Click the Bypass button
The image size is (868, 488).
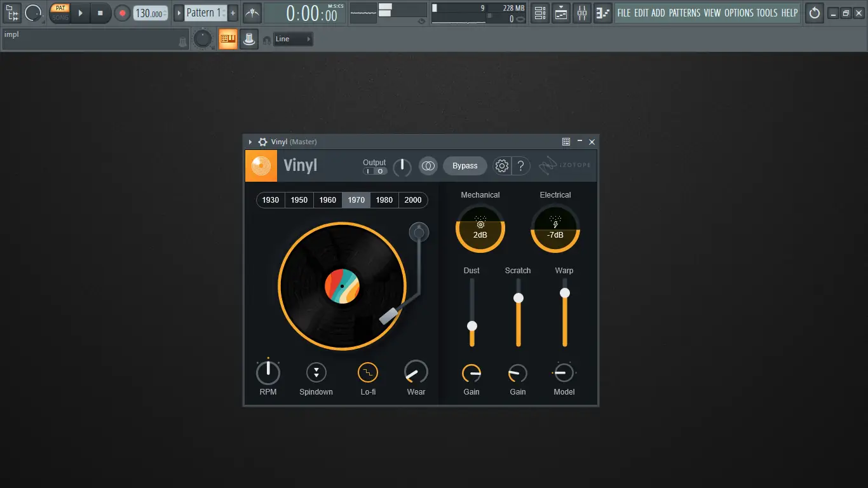pos(465,166)
